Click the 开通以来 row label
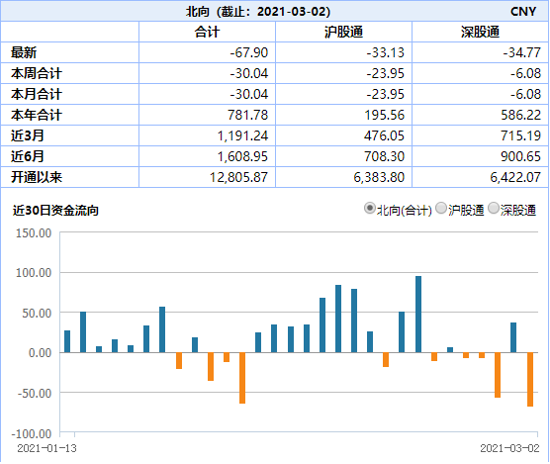Screen dimensions: 550x464 coord(36,177)
